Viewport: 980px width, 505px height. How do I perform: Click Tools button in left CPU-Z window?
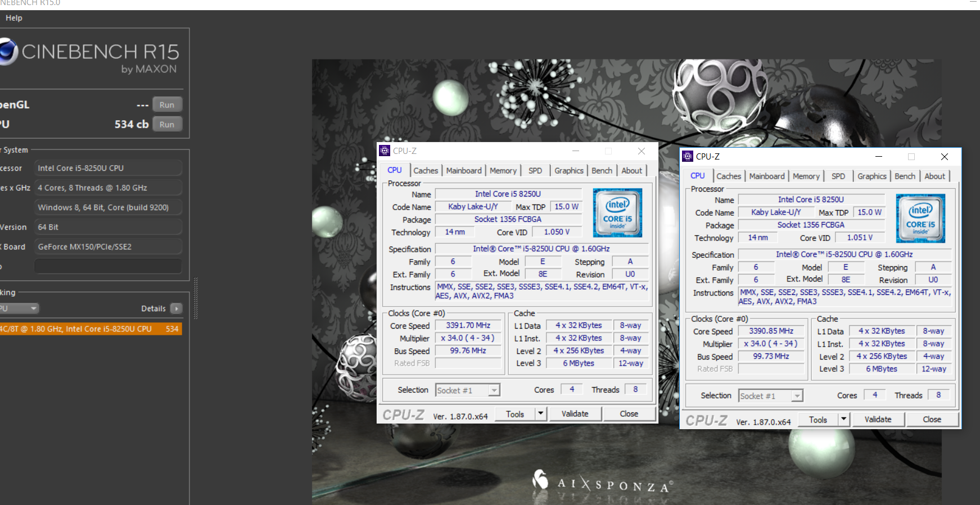(x=515, y=414)
